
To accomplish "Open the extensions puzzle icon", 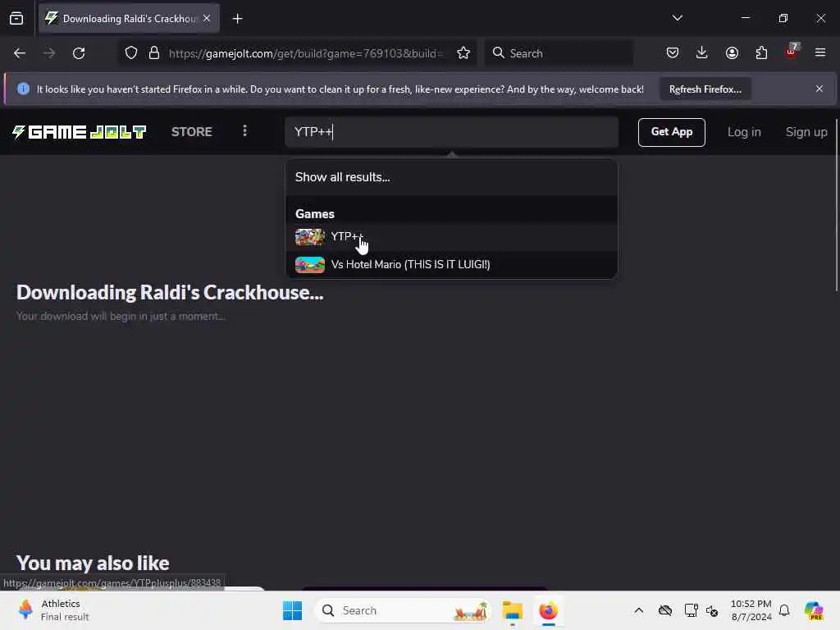I will pos(761,53).
